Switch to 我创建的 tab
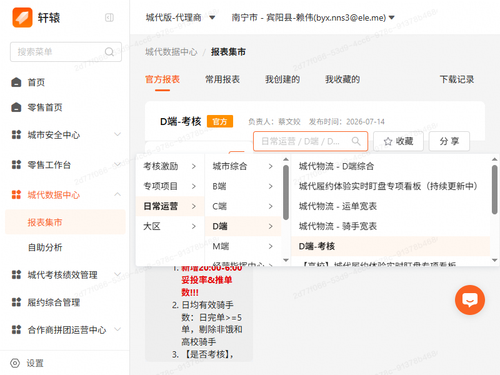The height and width of the screenshot is (375, 500). (x=282, y=79)
